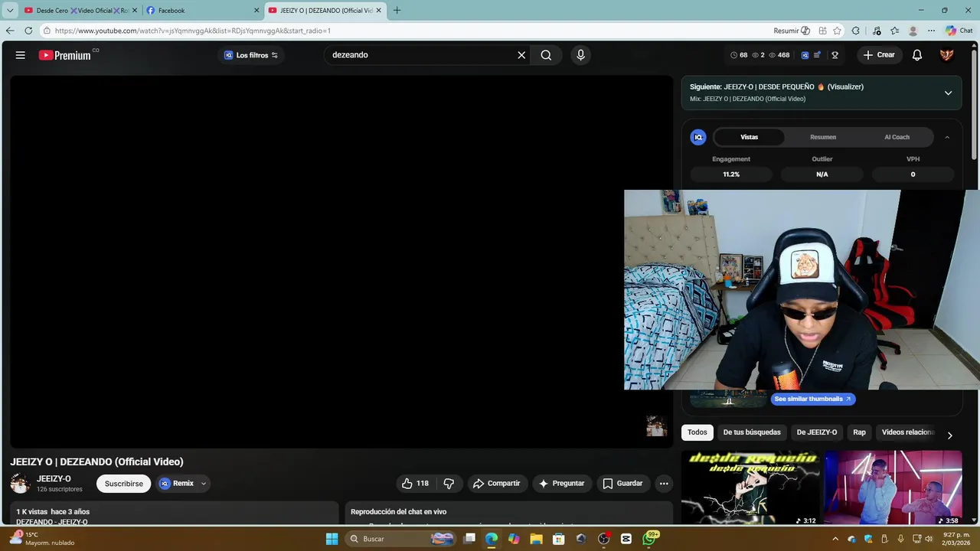The height and width of the screenshot is (551, 980).
Task: Open Edge media control music icon
Action: pyautogui.click(x=875, y=31)
